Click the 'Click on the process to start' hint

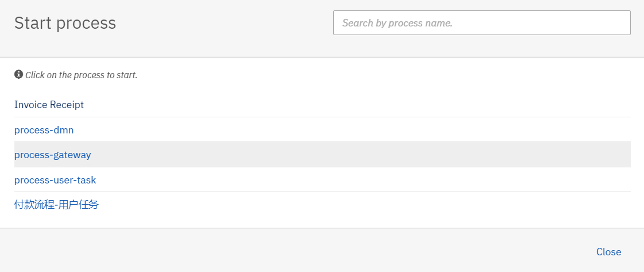82,75
